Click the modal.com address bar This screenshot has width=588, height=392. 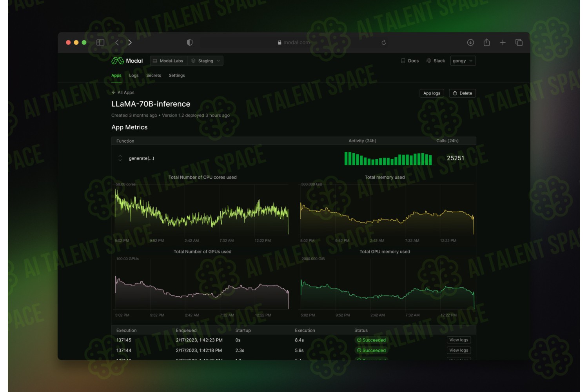click(x=294, y=42)
